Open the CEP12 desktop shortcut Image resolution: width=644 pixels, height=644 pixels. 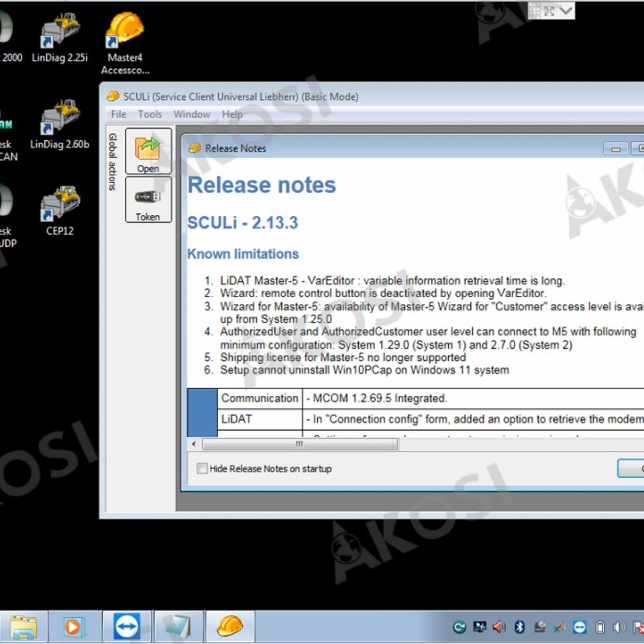pyautogui.click(x=60, y=211)
